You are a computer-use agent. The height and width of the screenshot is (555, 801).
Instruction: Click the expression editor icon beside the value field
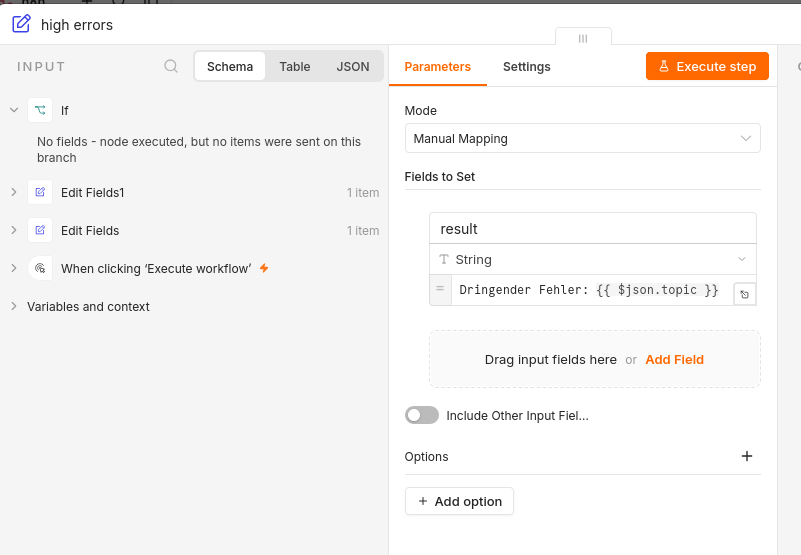point(744,294)
